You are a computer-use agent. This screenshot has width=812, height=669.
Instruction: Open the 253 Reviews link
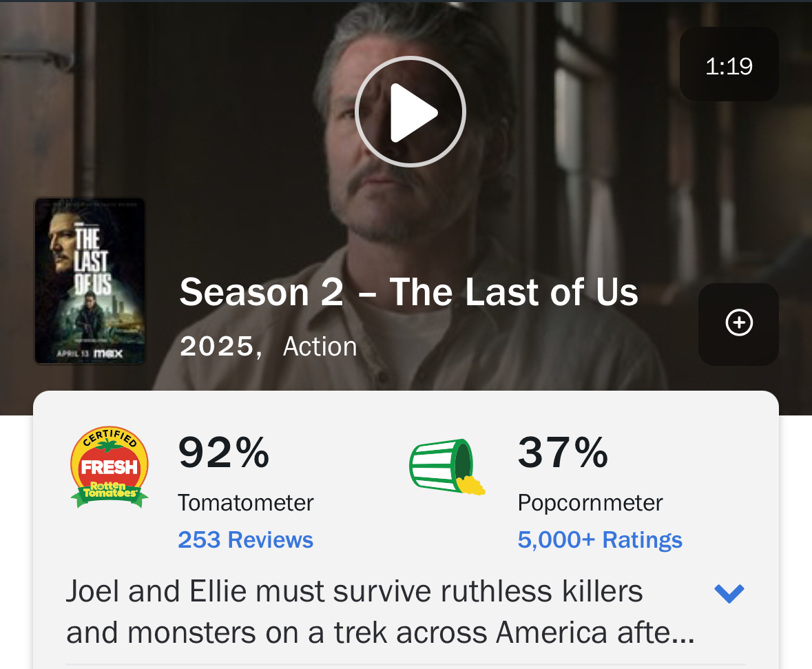pyautogui.click(x=245, y=539)
